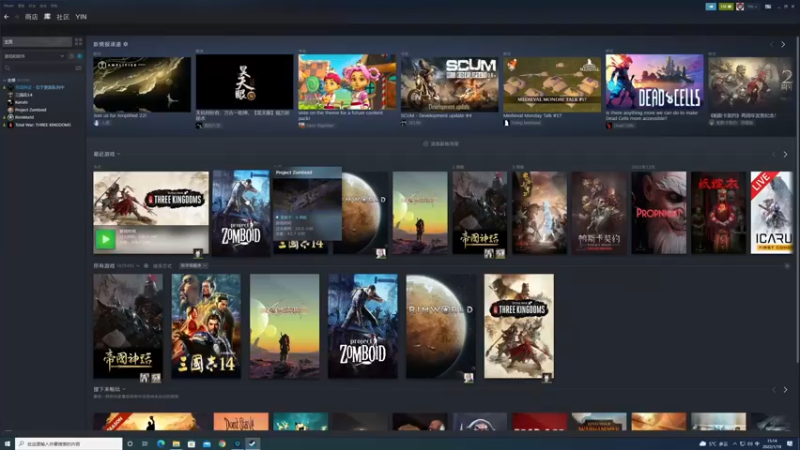Open RimWorld cover in all games grid

441,326
